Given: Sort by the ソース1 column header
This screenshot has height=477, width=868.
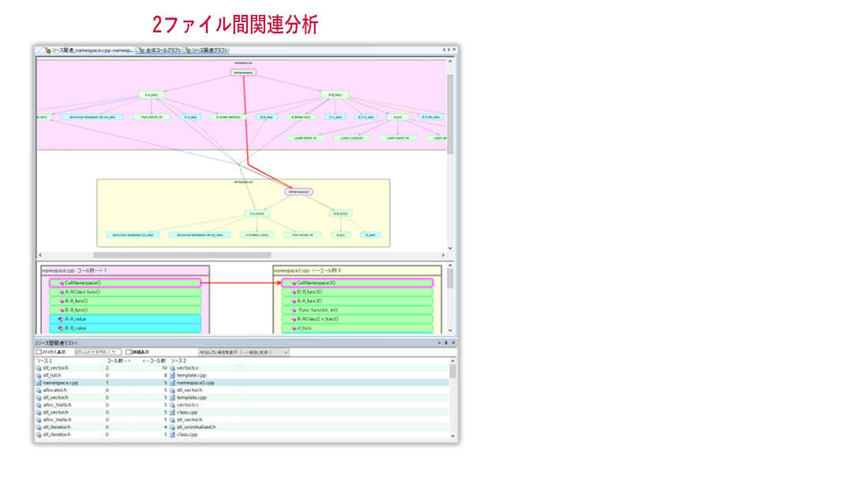Looking at the screenshot, I should [x=69, y=361].
